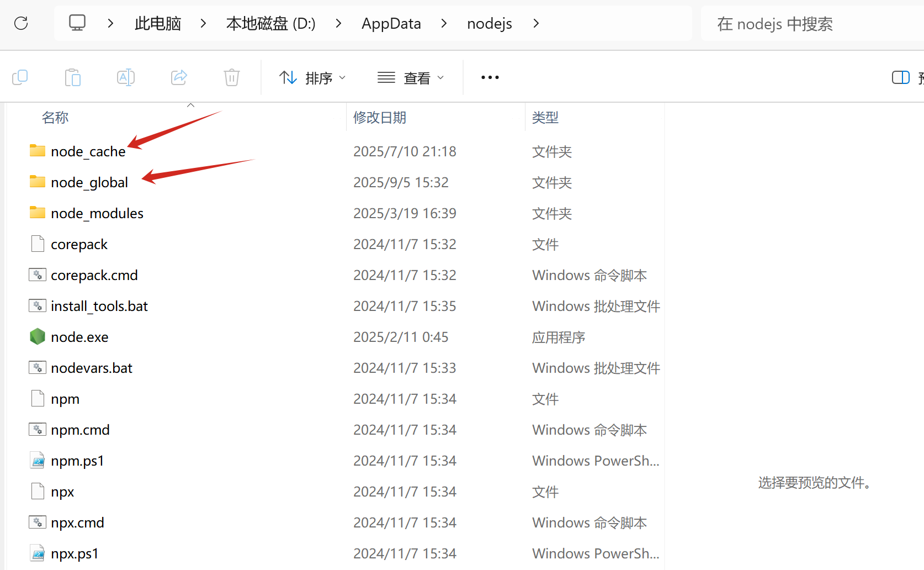Toggle the preview pane button
Image resolution: width=924 pixels, height=570 pixels.
[x=900, y=77]
